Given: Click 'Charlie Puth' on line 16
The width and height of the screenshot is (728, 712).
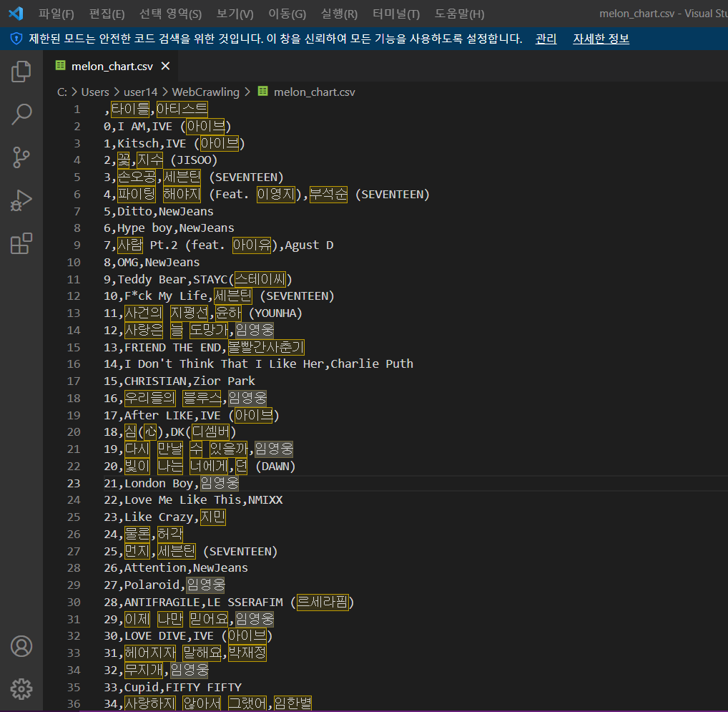Looking at the screenshot, I should pos(372,364).
